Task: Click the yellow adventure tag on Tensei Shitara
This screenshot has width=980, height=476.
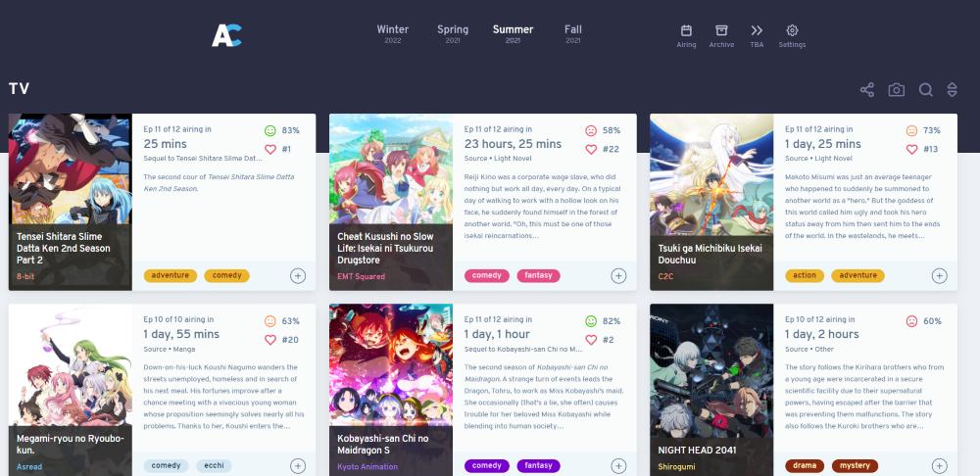Action: click(x=170, y=275)
